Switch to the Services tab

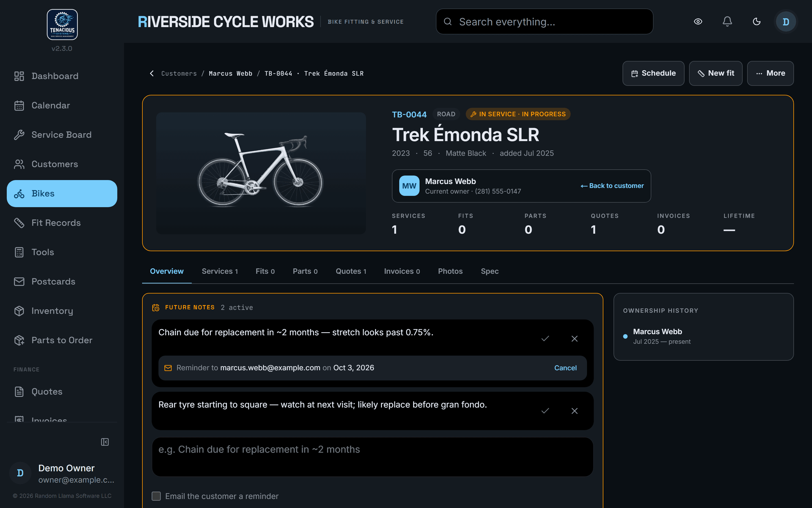219,271
